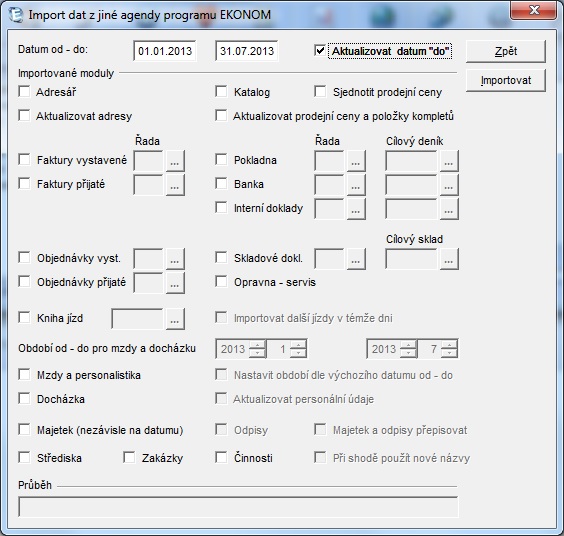Click Řada field for Skladové dokl.
This screenshot has height=536, width=564.
click(329, 259)
